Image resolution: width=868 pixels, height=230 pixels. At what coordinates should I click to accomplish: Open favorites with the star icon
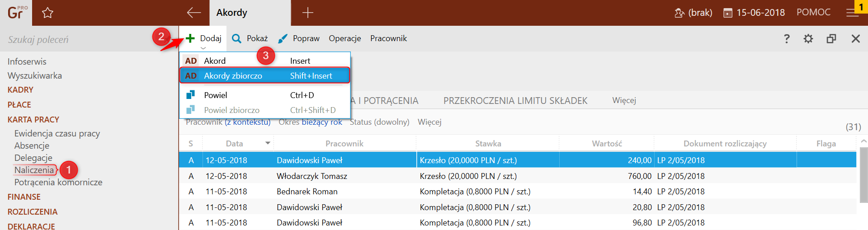pos(47,13)
